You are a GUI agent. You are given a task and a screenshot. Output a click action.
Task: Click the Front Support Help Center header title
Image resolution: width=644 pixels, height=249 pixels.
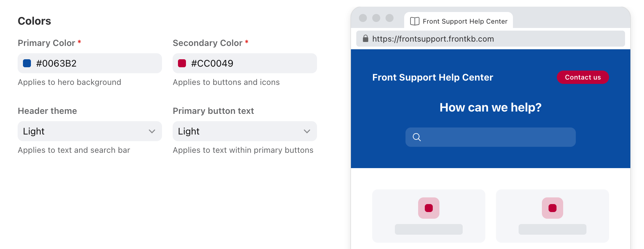(x=433, y=77)
